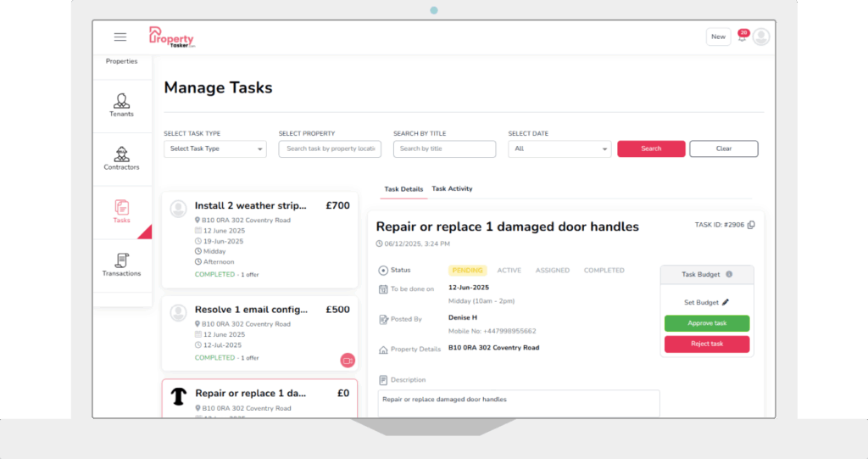Approve the task with the green button

point(707,323)
